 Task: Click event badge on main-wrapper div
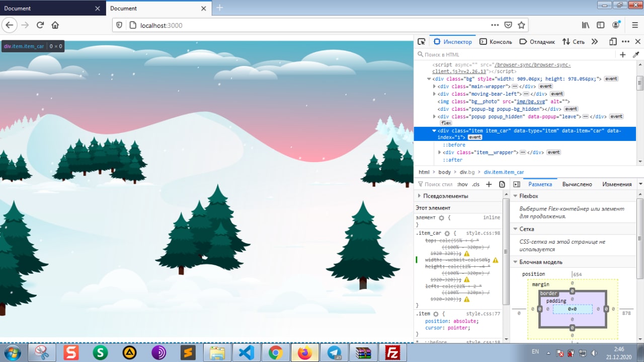click(545, 87)
